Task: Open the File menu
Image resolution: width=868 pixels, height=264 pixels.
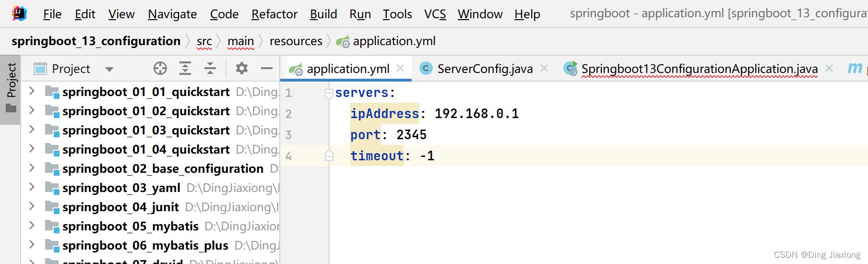Action: pos(52,14)
